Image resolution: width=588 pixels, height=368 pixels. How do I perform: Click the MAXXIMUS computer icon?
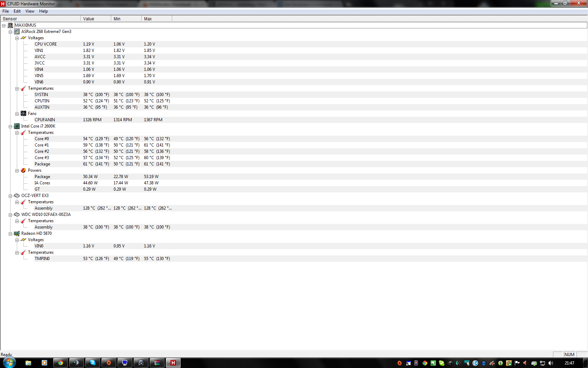pyautogui.click(x=10, y=25)
